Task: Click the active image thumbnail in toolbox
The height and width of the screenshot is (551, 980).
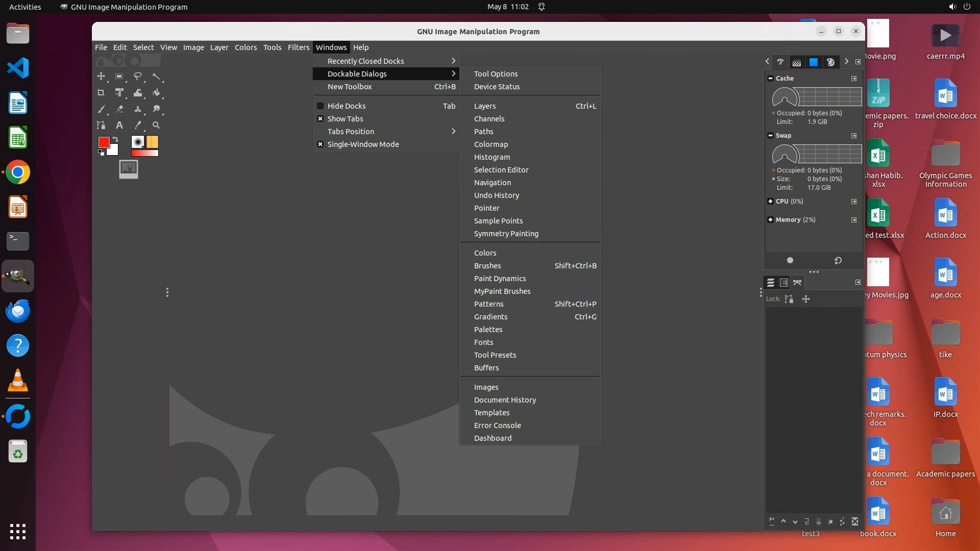Action: click(x=129, y=169)
